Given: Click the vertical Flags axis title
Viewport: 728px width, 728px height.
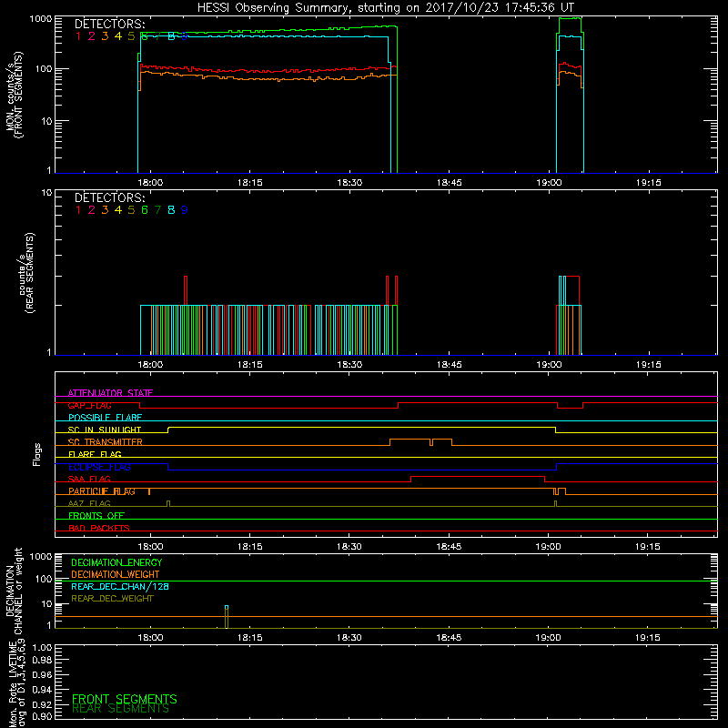Looking at the screenshot, I should pos(37,454).
